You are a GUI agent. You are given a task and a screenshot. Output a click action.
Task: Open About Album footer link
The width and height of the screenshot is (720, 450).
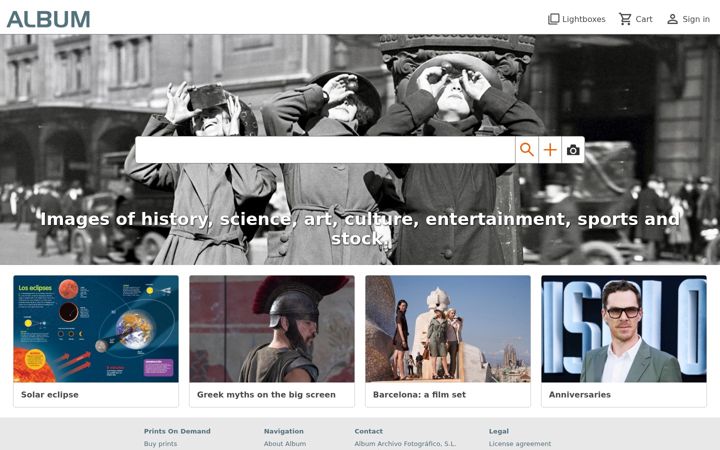coord(285,444)
